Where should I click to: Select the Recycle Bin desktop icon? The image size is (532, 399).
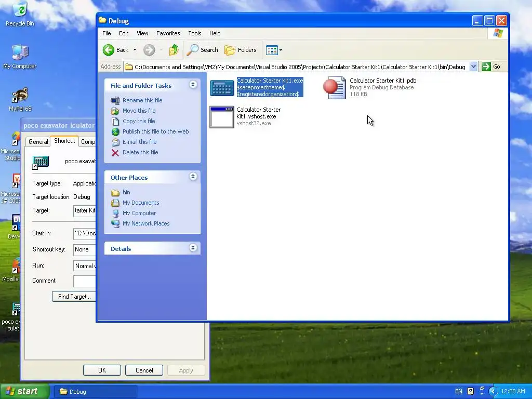coord(20,14)
